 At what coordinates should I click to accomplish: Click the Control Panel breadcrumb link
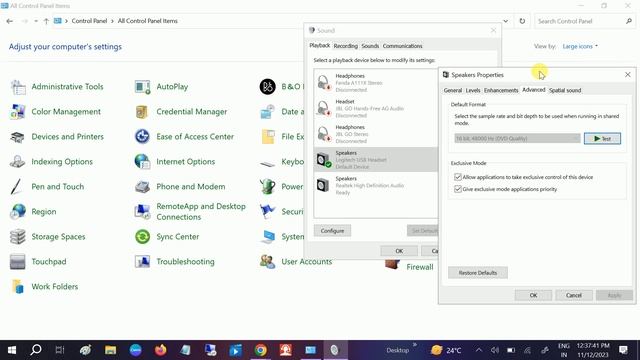pyautogui.click(x=89, y=21)
